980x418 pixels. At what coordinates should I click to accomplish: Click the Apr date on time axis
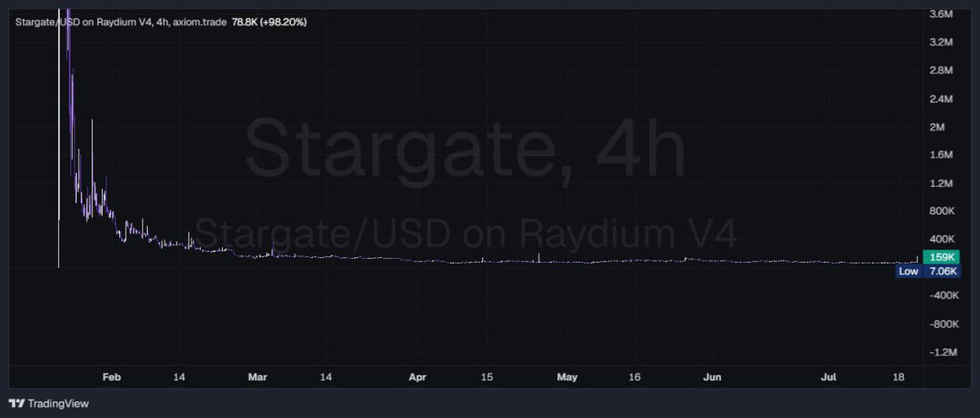pyautogui.click(x=417, y=377)
